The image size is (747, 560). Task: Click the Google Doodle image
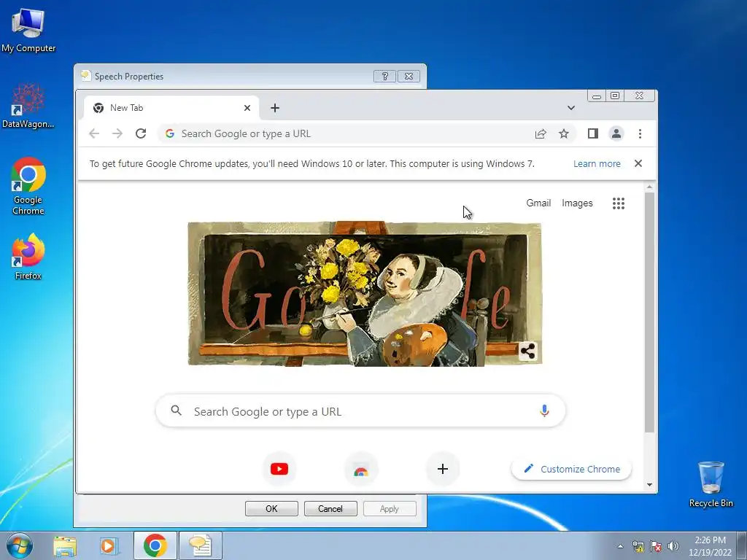(365, 293)
